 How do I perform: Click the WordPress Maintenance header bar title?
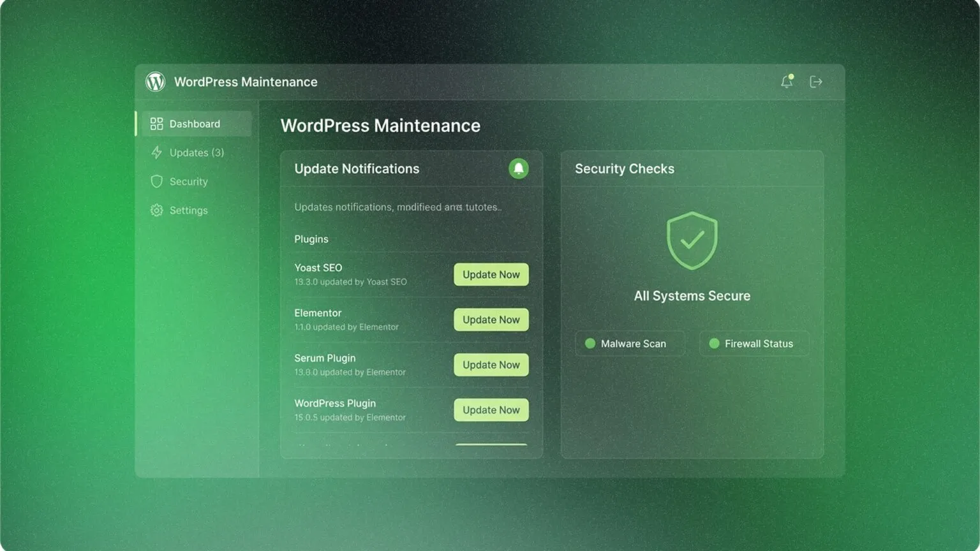246,82
